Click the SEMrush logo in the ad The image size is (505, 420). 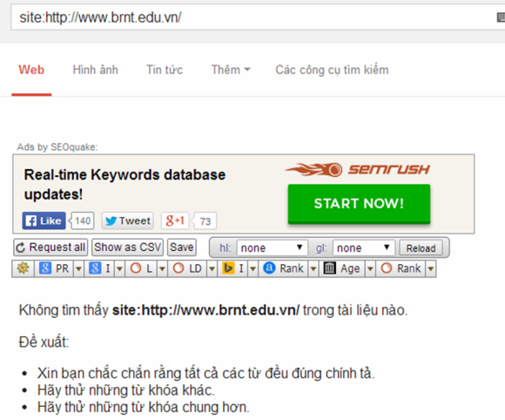coord(358,170)
